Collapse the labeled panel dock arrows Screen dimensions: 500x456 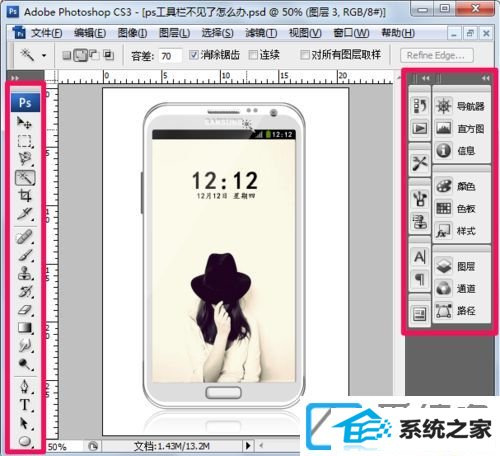485,78
